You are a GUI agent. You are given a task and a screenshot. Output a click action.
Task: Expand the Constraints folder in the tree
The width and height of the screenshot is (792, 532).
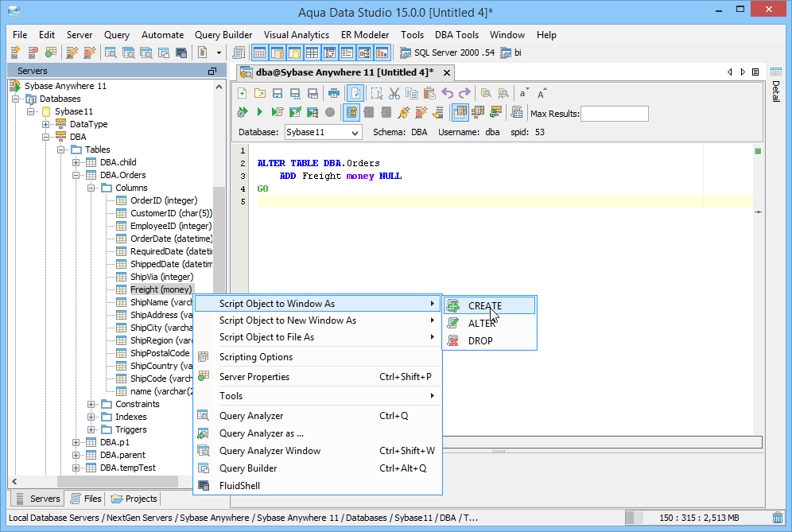pyautogui.click(x=93, y=403)
